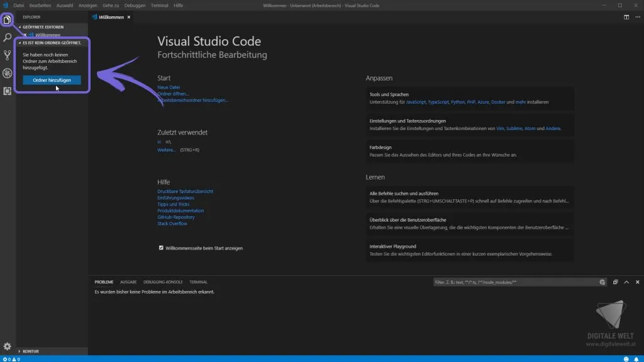The image size is (644, 362).
Task: Switch to the Terminal panel tab
Action: (x=198, y=282)
